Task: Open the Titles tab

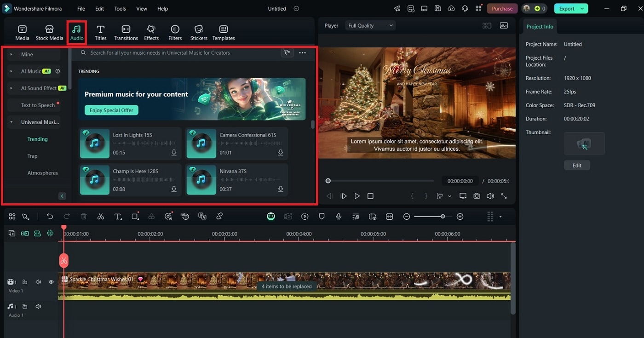Action: (x=101, y=33)
